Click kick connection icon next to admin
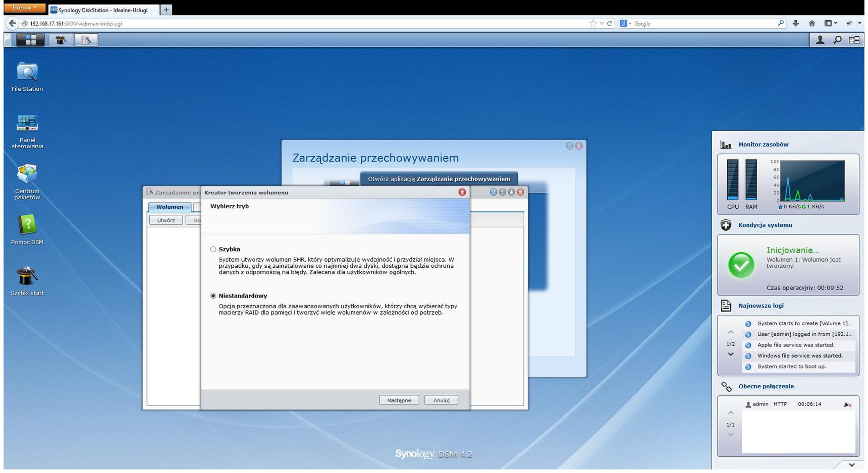This screenshot has height=473, width=868. click(x=847, y=404)
